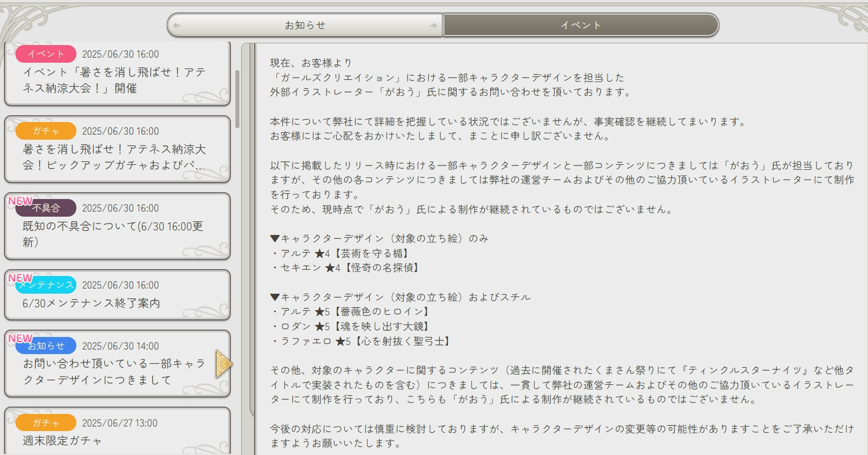Click the ガチャ badge dated 2025/06/27

point(46,423)
